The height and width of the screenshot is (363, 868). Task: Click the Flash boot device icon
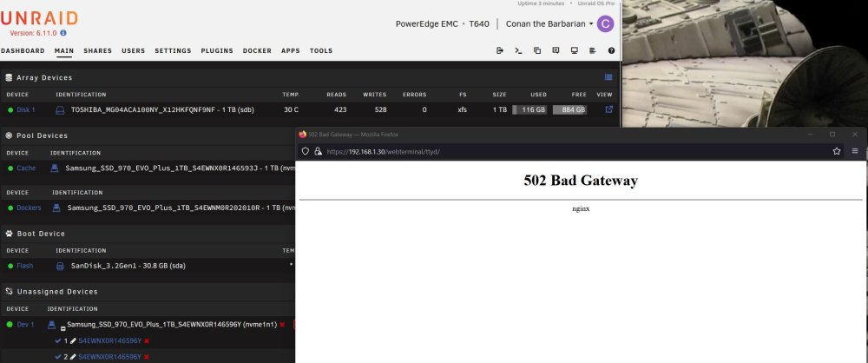click(x=61, y=266)
